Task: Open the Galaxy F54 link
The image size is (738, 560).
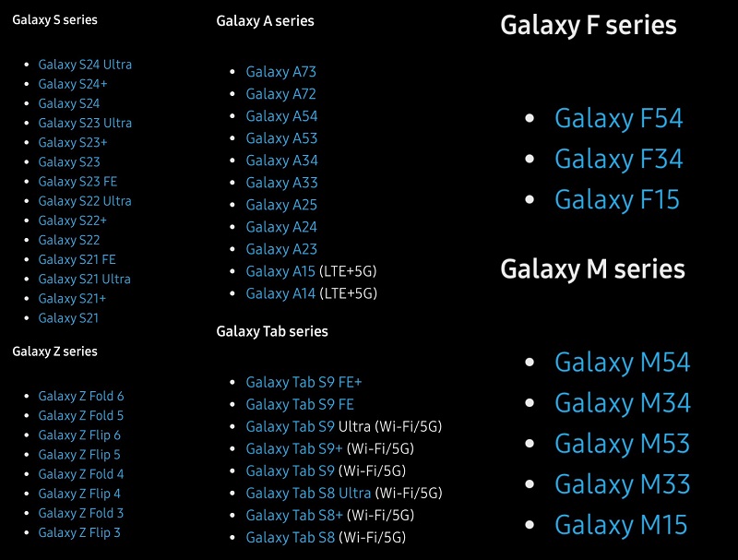Action: (x=618, y=119)
